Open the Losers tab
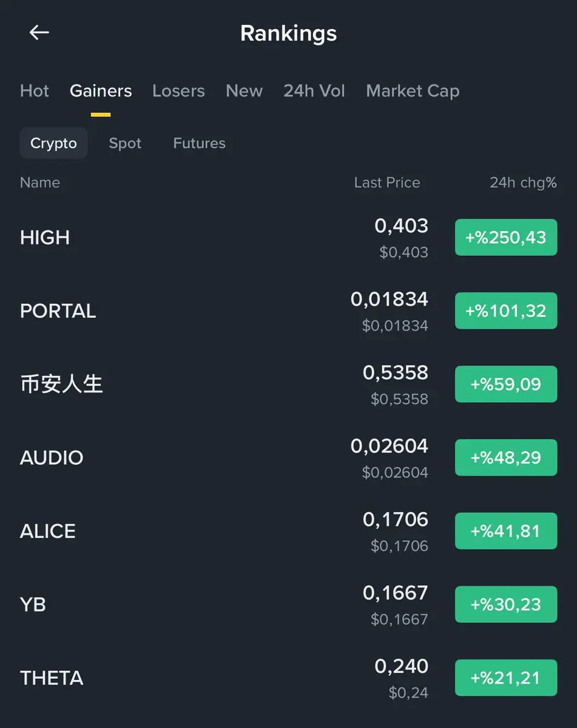577x728 pixels. (178, 91)
